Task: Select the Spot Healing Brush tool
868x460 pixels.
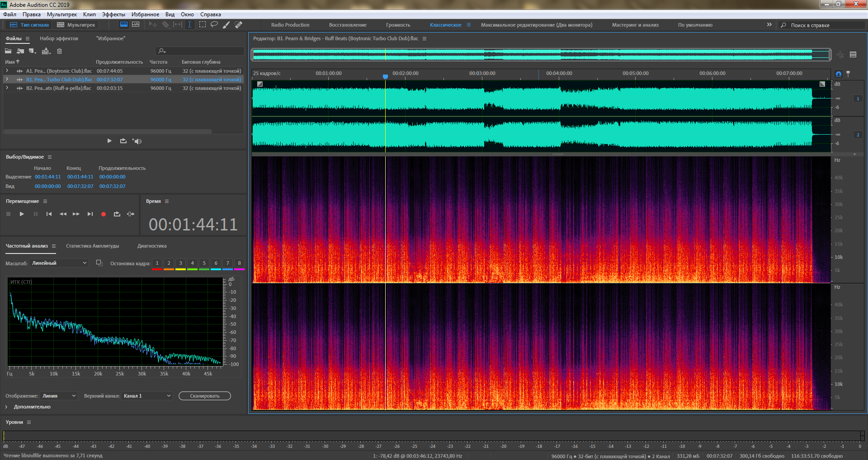Action: (239, 25)
